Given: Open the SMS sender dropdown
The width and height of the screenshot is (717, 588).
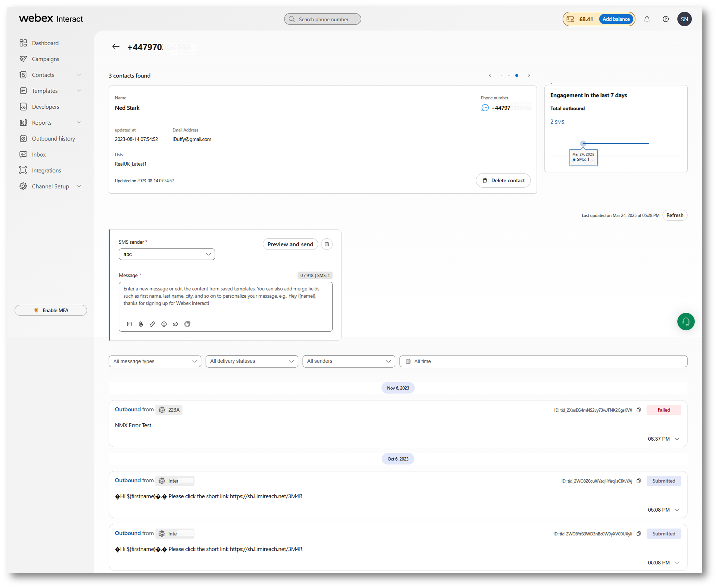Looking at the screenshot, I should tap(166, 254).
